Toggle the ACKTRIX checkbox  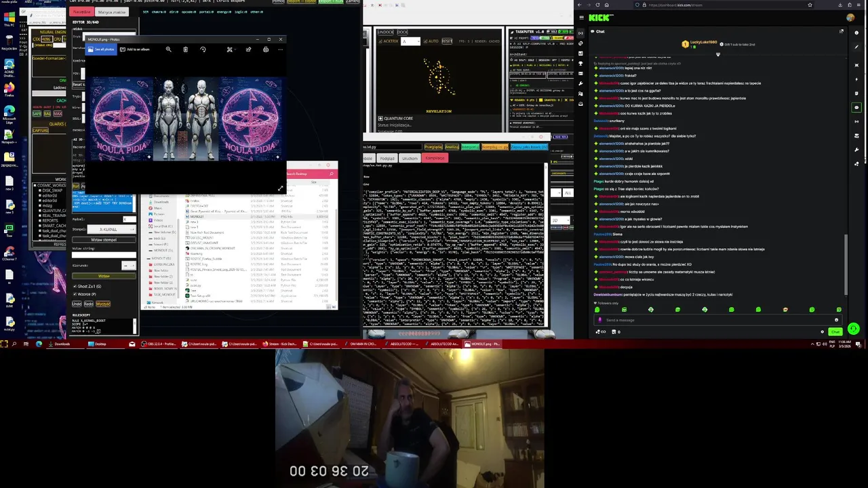(x=380, y=41)
